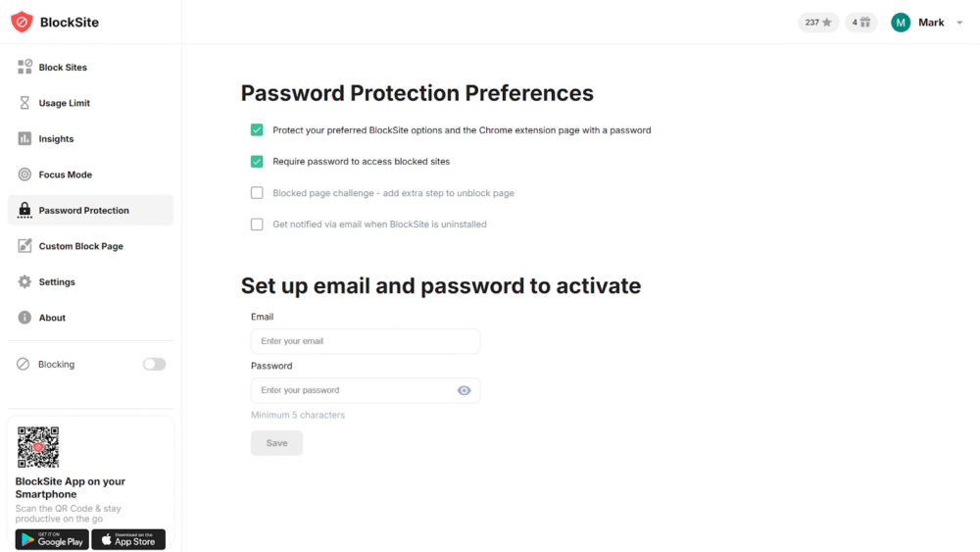Uncheck Require password to access blocked sites
Viewport: 980px width, 552px height.
coord(257,162)
